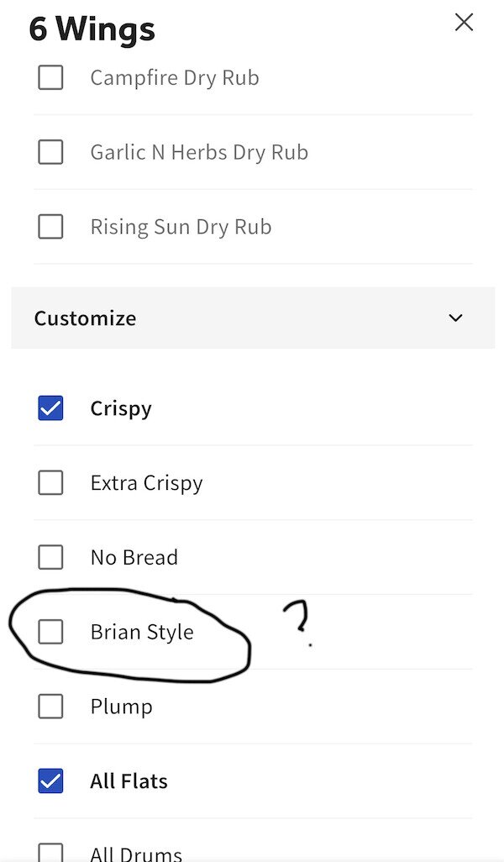Select Garlic N Herbs Dry Rub checkbox
Viewport: 504px width, 862px height.
[50, 152]
